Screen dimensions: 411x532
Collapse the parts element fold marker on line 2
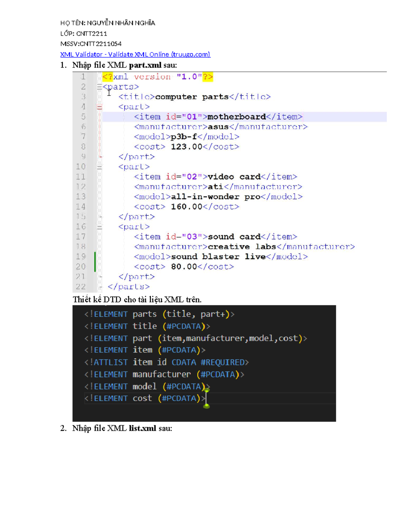[x=99, y=87]
